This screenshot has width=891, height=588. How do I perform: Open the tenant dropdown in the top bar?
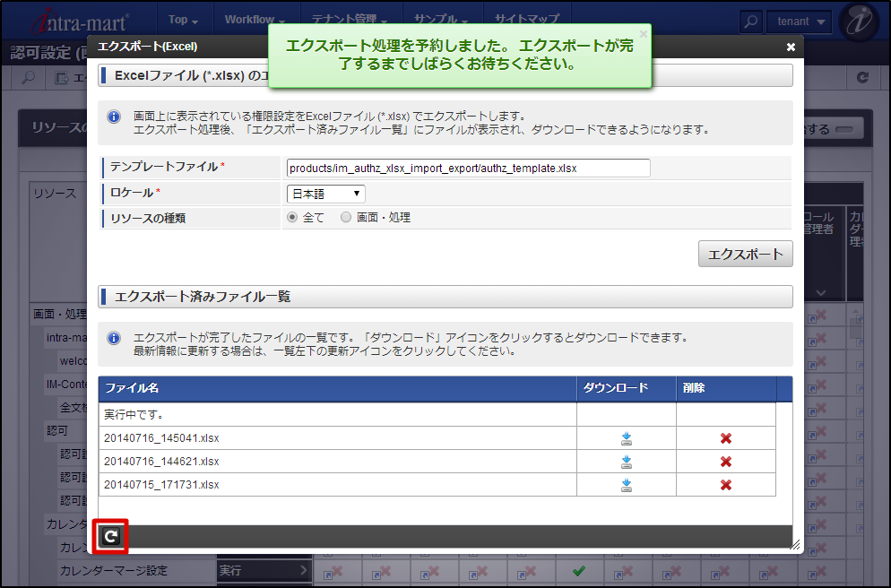798,21
